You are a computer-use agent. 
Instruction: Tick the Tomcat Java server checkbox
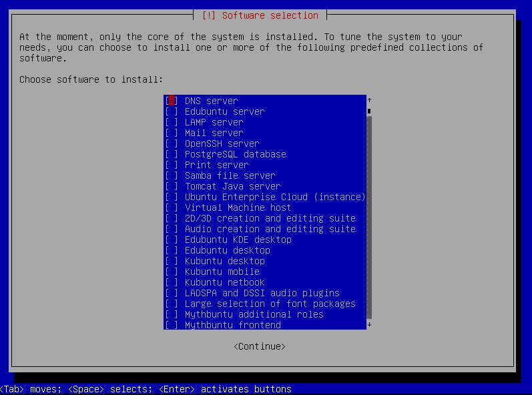[172, 186]
